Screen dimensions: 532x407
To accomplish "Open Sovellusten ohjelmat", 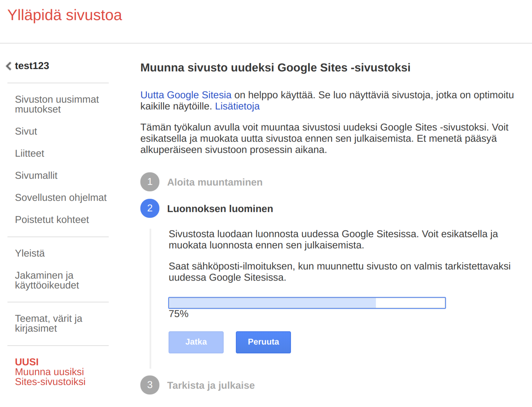I will pyautogui.click(x=61, y=197).
